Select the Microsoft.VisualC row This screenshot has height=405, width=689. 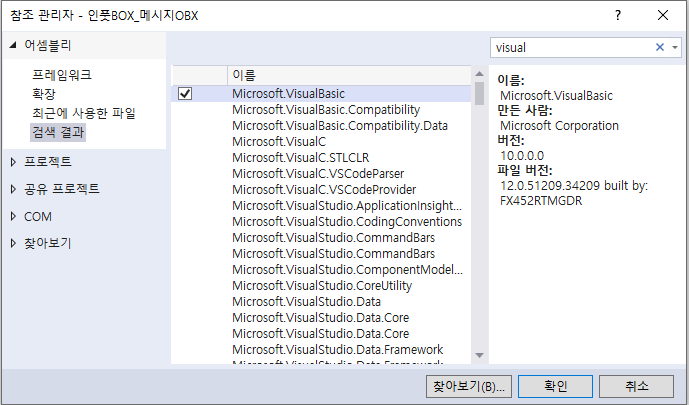coord(321,141)
